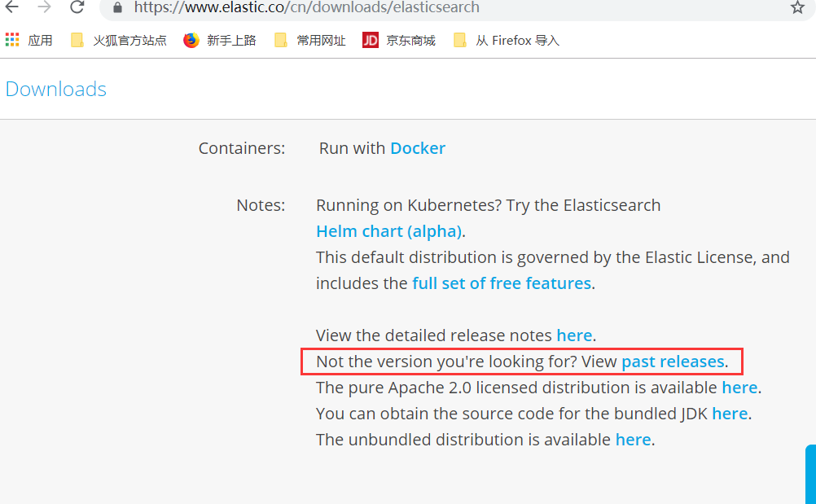Click the 'Containers:' label text

coord(242,148)
